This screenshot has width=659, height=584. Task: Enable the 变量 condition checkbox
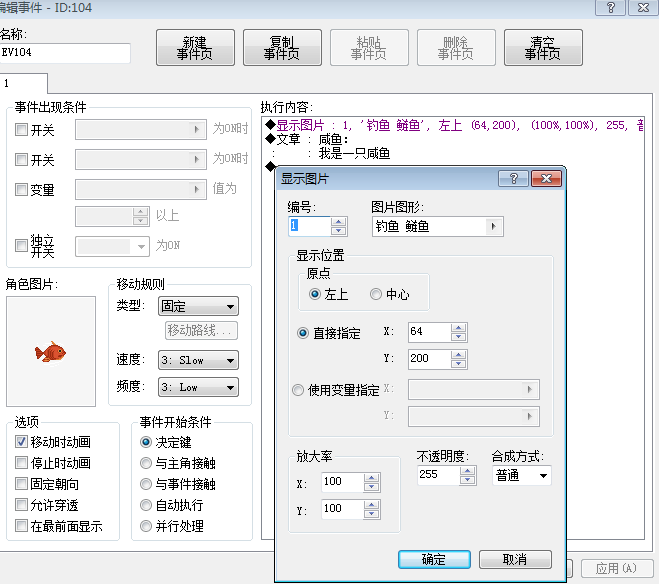(21, 189)
